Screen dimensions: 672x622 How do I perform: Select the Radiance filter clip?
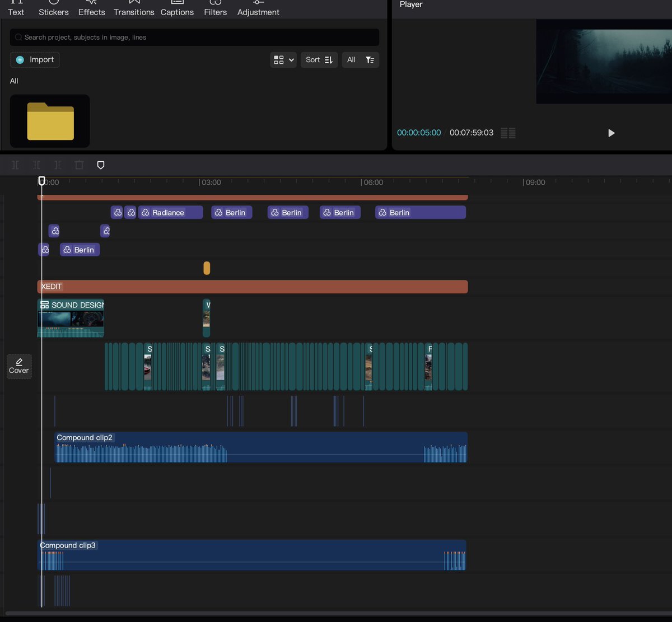pyautogui.click(x=170, y=213)
